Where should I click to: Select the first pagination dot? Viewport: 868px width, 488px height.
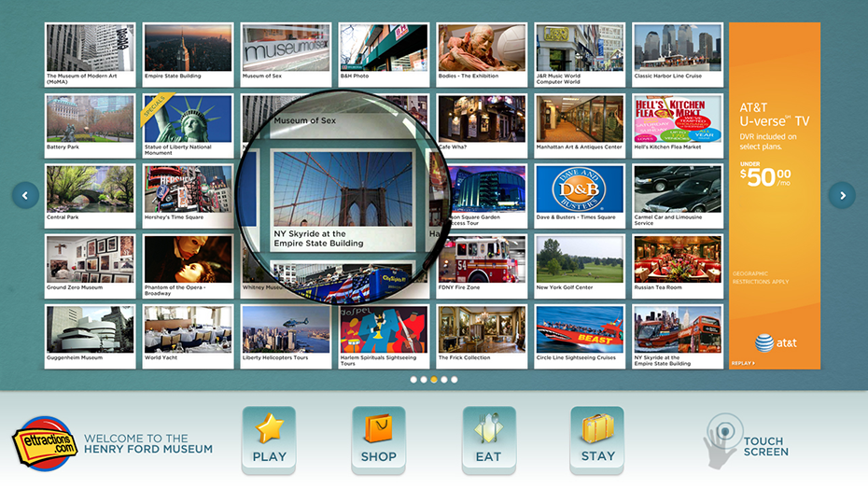[x=413, y=380]
